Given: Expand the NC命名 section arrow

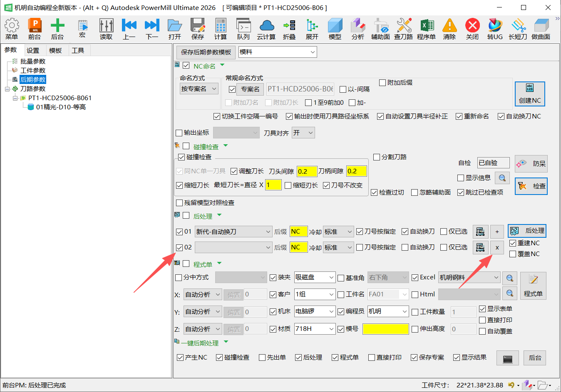Looking at the screenshot, I should (222, 65).
